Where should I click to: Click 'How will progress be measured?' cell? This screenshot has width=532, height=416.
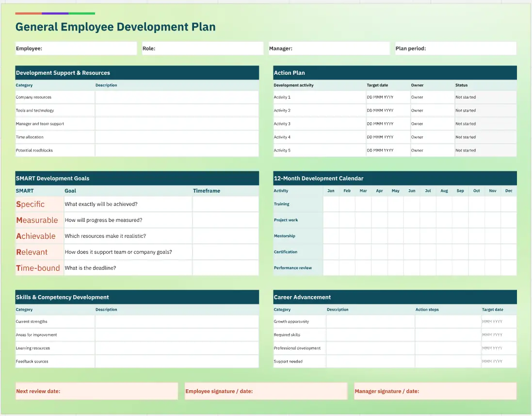click(x=128, y=220)
